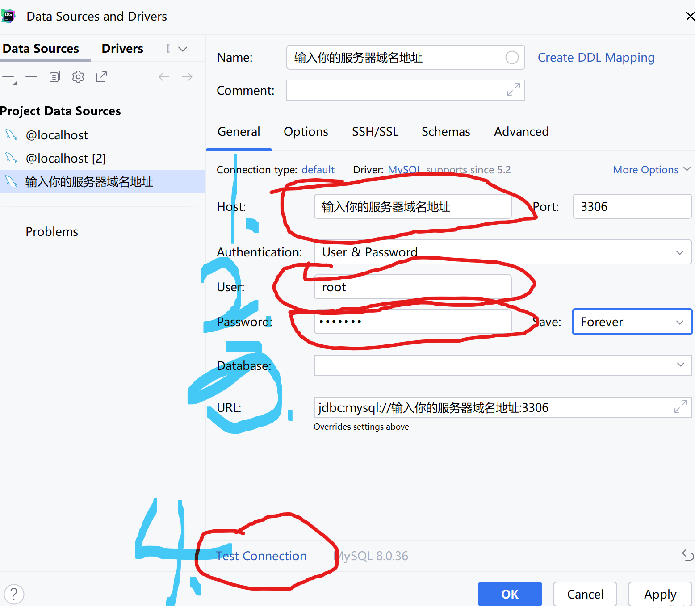Open the Database dropdown
This screenshot has width=695, height=616.
[503, 365]
